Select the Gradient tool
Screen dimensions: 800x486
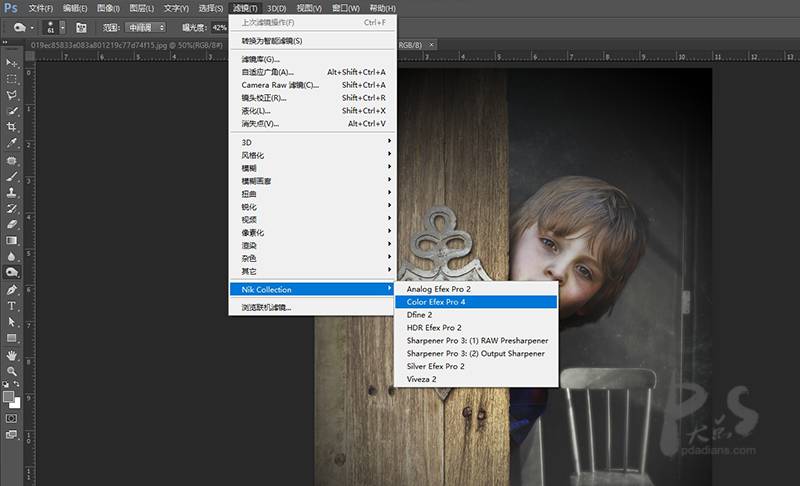click(x=11, y=240)
